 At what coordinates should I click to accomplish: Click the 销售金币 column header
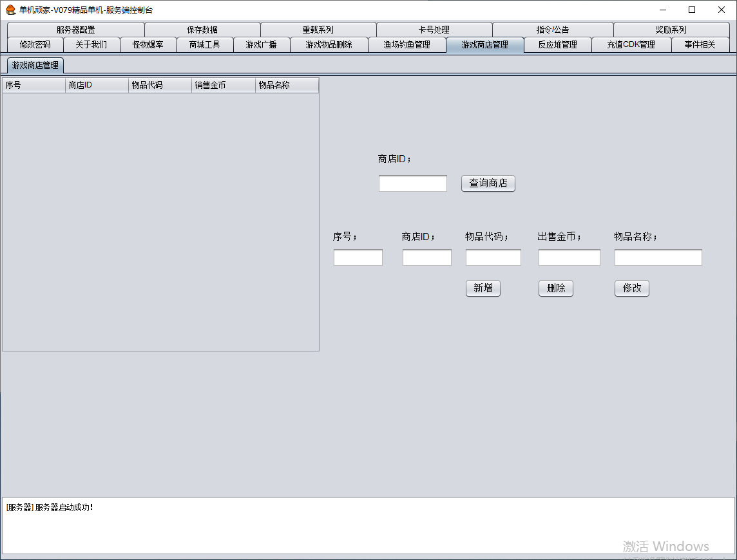tap(223, 85)
